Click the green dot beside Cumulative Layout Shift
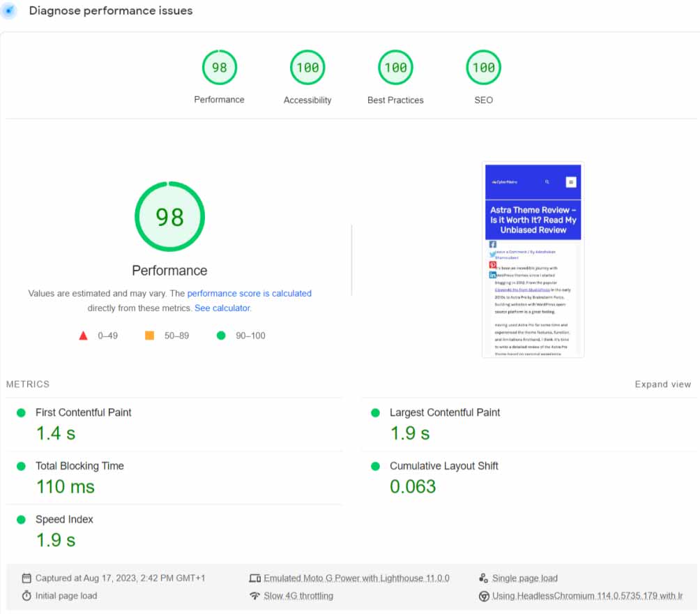Viewport: 700px width, 614px height. (x=374, y=466)
